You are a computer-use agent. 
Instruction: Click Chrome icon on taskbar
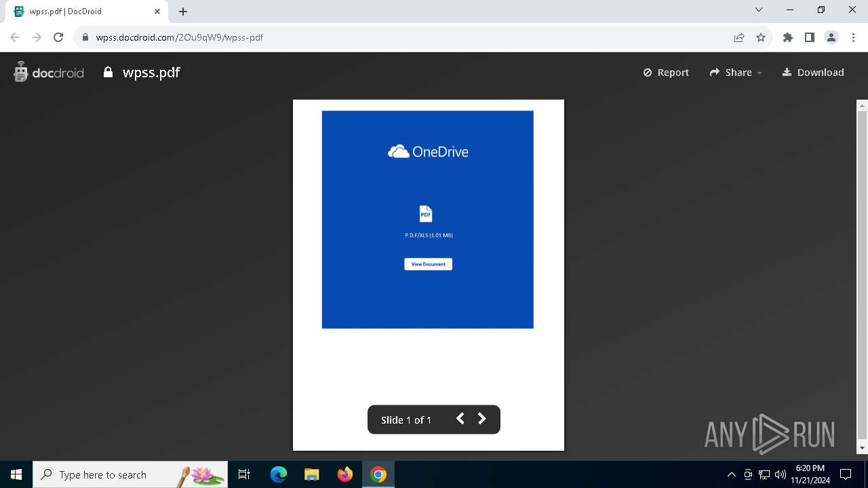378,474
